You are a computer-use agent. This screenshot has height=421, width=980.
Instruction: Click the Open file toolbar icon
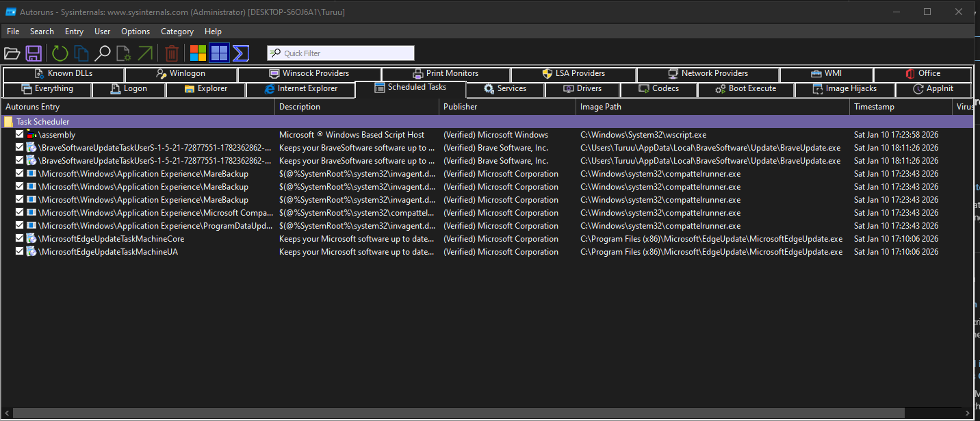click(12, 53)
